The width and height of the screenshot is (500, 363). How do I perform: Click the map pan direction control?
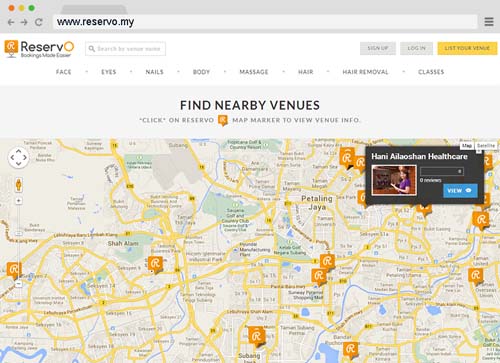18,157
